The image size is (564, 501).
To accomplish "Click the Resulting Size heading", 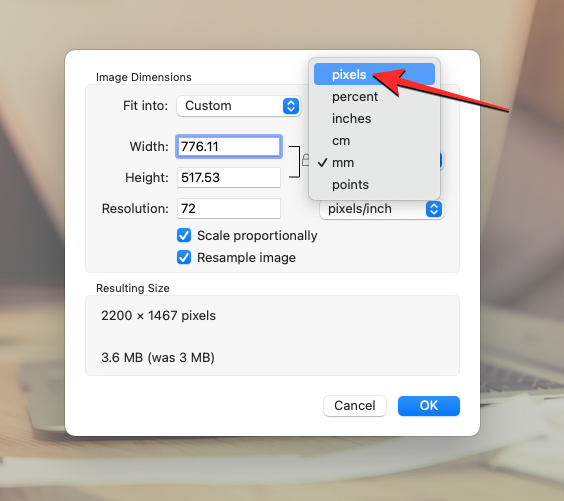I will [x=133, y=288].
